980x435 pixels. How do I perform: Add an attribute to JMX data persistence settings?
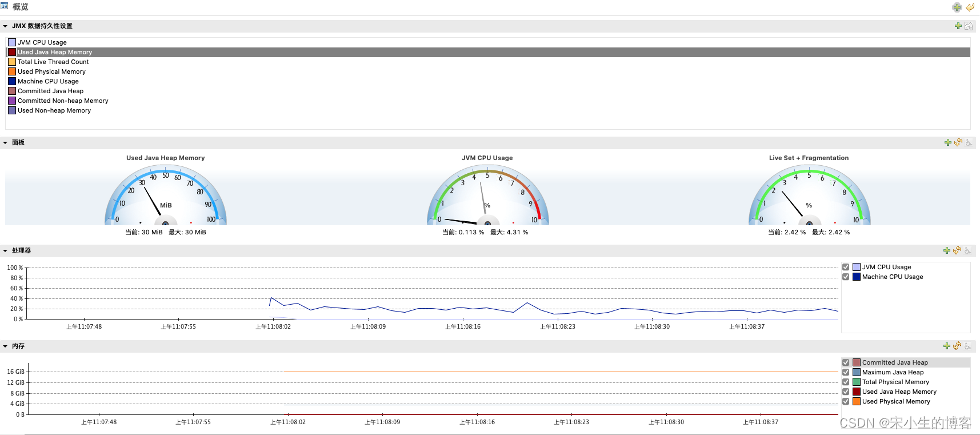coord(958,26)
